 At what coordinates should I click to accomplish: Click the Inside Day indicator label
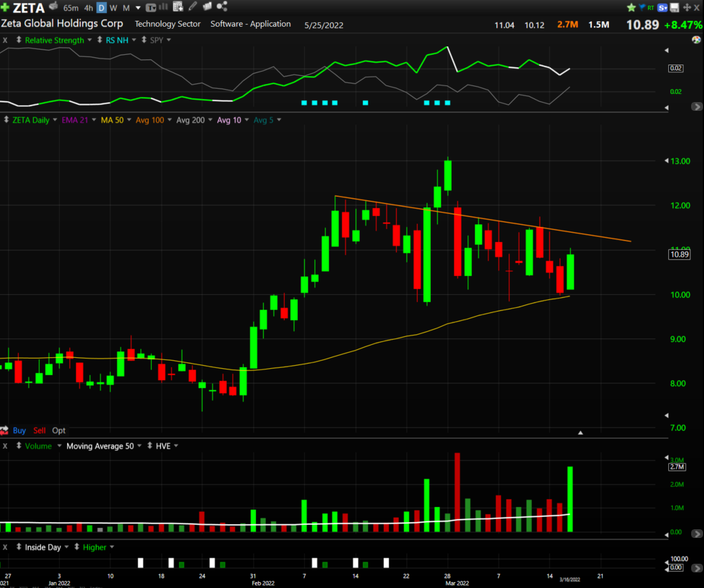click(x=42, y=547)
